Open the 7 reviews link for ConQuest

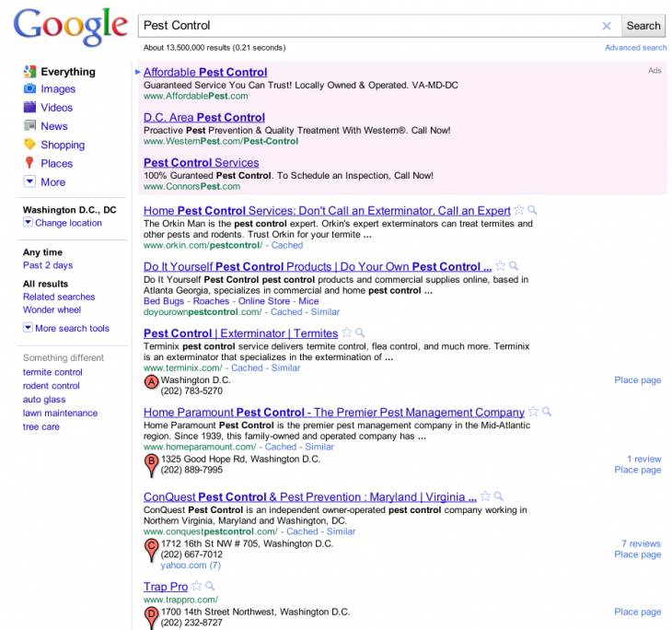(x=641, y=543)
